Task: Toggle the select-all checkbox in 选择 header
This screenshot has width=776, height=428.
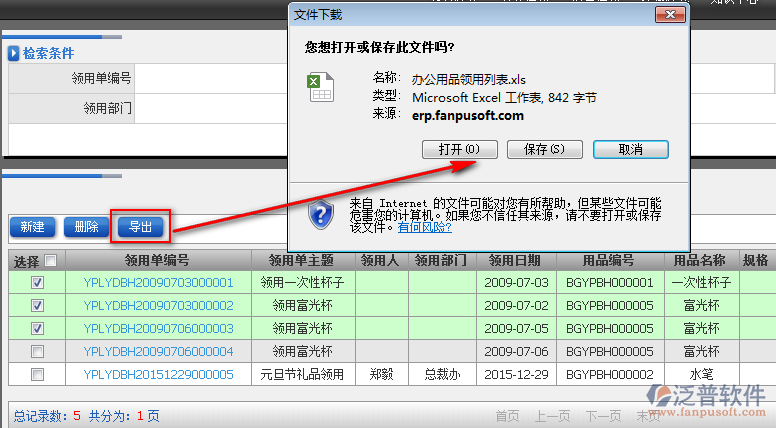Action: point(50,260)
